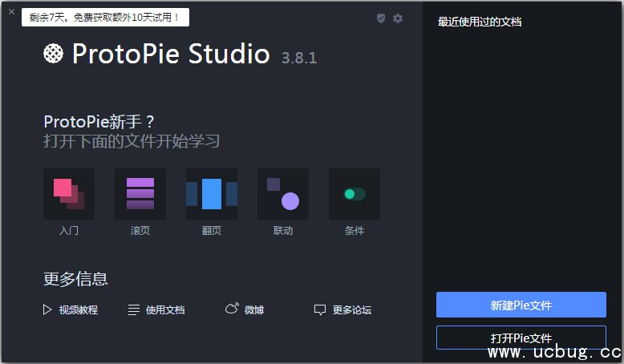Click the 打开Pie文件 button
624x364 pixels.
521,338
